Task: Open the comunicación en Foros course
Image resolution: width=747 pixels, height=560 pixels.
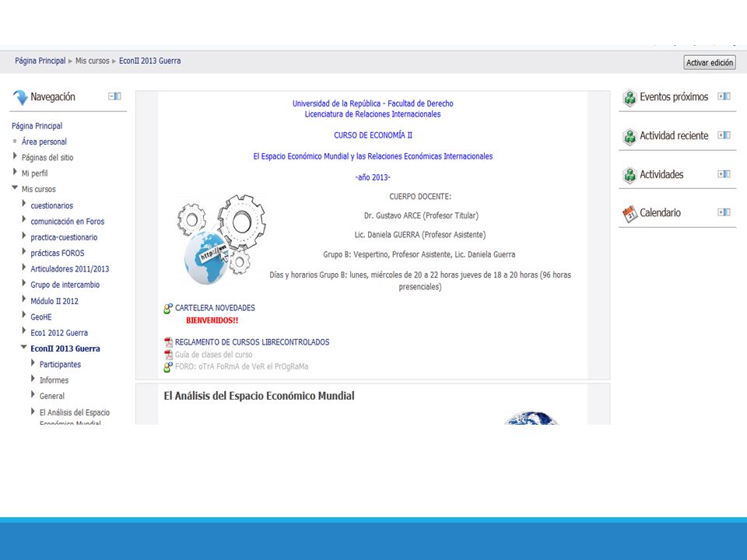Action: (67, 222)
